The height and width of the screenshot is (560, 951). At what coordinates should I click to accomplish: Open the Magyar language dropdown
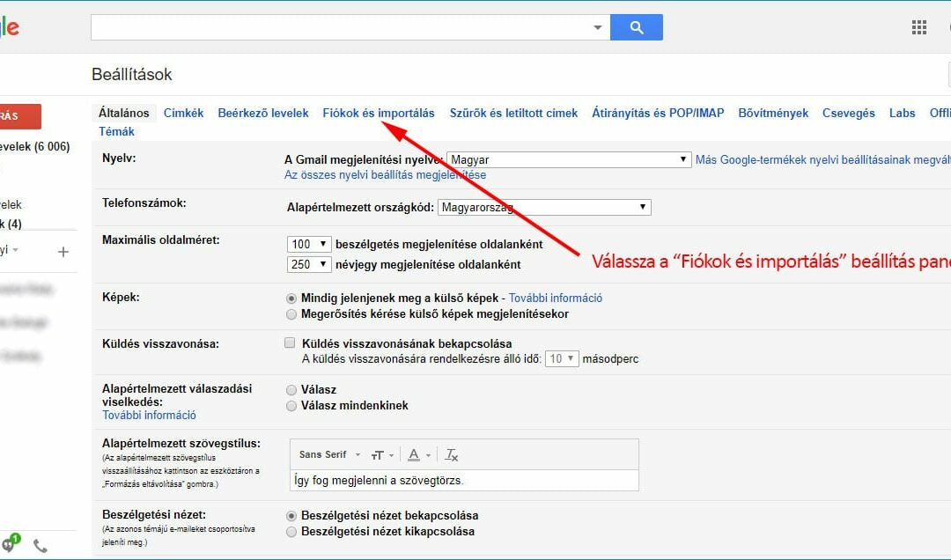click(x=568, y=159)
